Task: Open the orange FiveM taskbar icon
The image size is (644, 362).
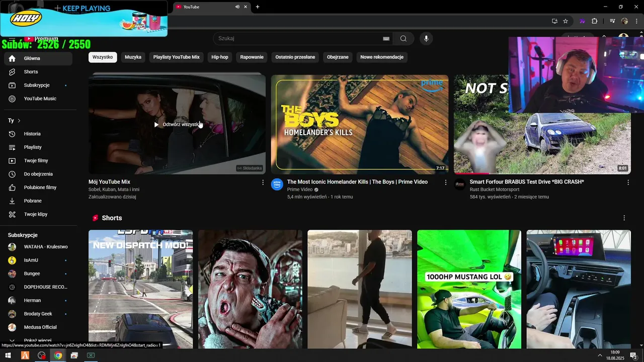Action: pyautogui.click(x=25, y=355)
